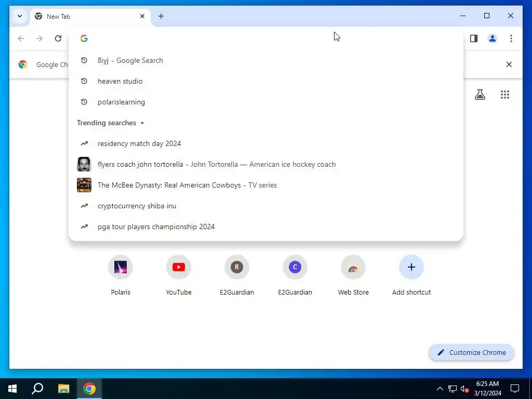
Task: Click the muted volume tray icon
Action: click(x=465, y=389)
